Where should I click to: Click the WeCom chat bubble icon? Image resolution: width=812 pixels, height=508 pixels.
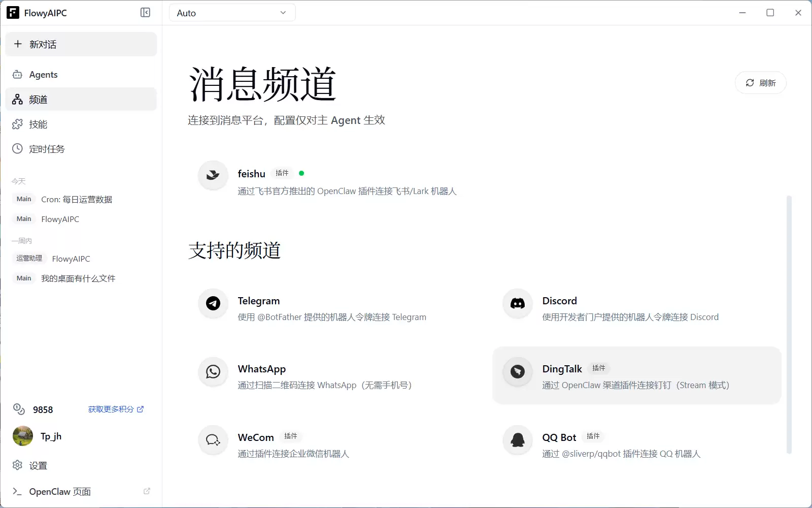213,439
